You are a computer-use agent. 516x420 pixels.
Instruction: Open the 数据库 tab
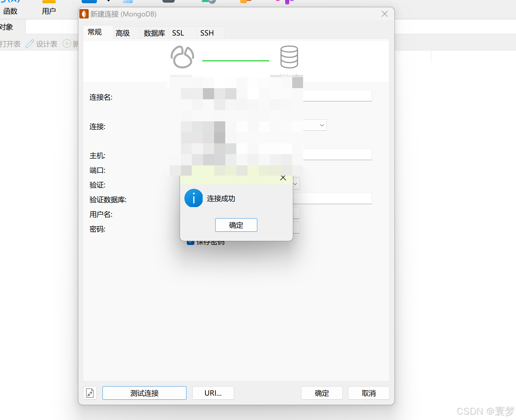pyautogui.click(x=154, y=33)
